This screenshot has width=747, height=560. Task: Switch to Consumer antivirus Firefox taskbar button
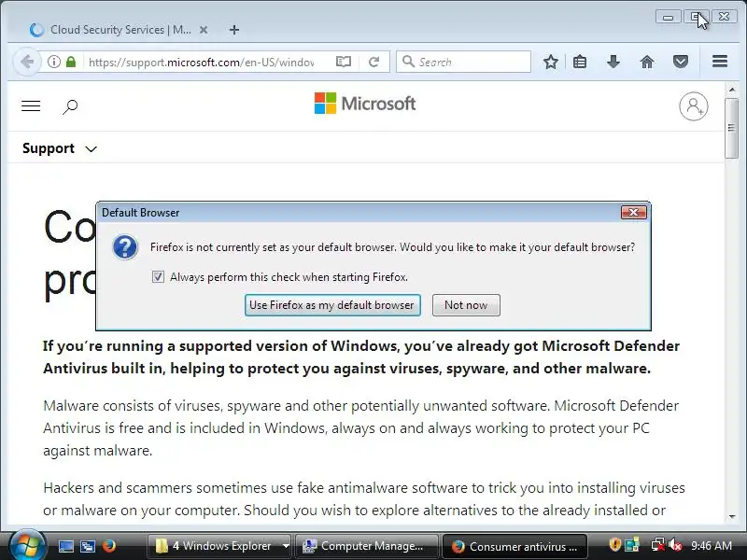(515, 546)
